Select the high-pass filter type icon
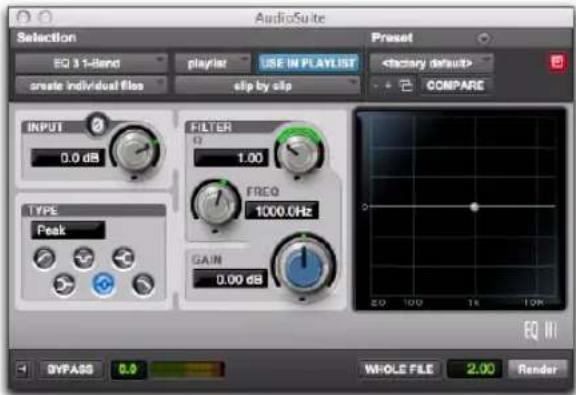The width and height of the screenshot is (576, 395). (x=44, y=258)
